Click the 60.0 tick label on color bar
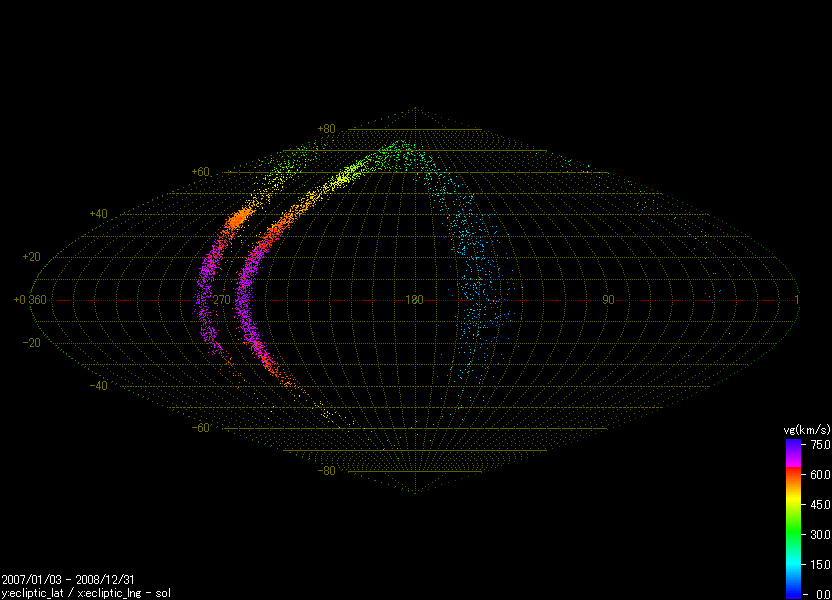The height and width of the screenshot is (600, 832). pos(820,474)
